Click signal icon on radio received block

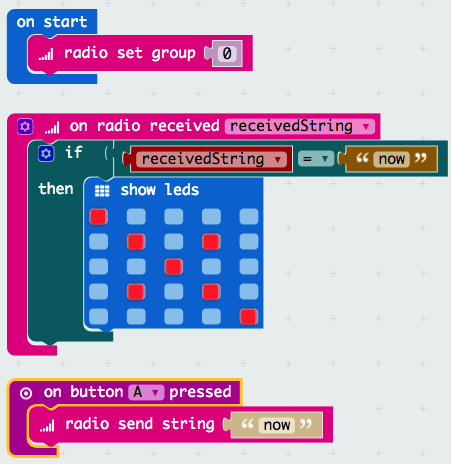pyautogui.click(x=52, y=127)
